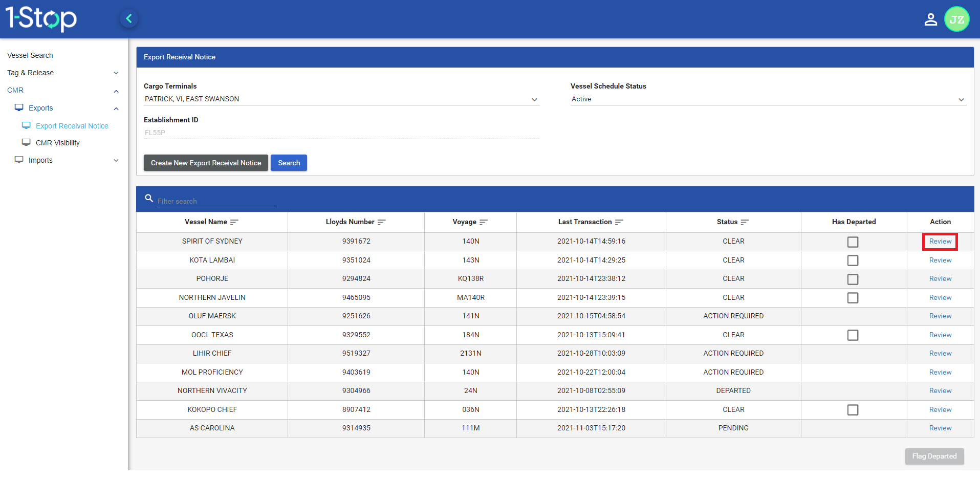Screen dimensions: 980x479
Task: Collapse the Exports section chevron
Action: [x=116, y=108]
